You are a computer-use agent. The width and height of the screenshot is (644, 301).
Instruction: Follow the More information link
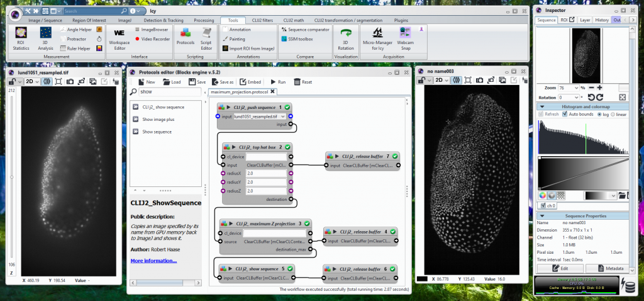(x=153, y=261)
